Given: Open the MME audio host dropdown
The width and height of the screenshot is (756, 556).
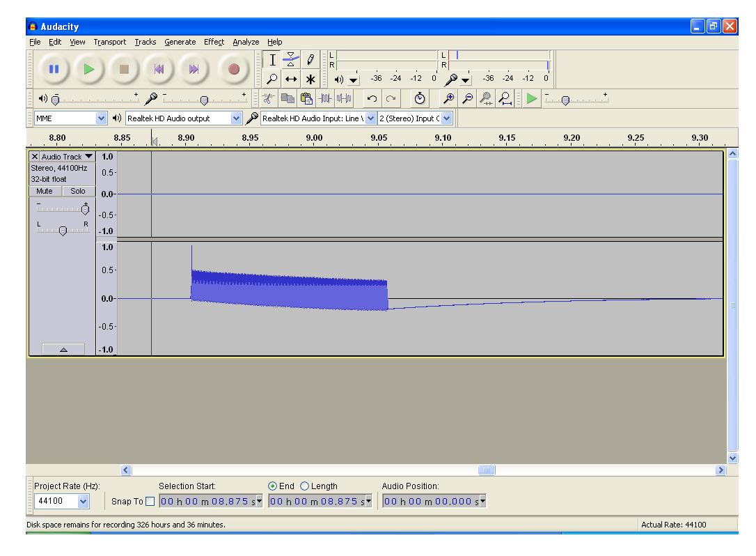Looking at the screenshot, I should pos(102,118).
